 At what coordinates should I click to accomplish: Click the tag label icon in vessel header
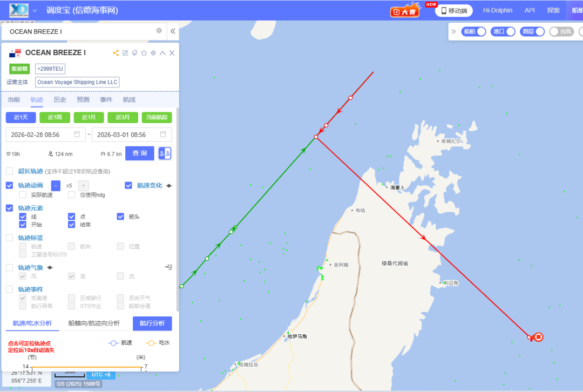134,53
